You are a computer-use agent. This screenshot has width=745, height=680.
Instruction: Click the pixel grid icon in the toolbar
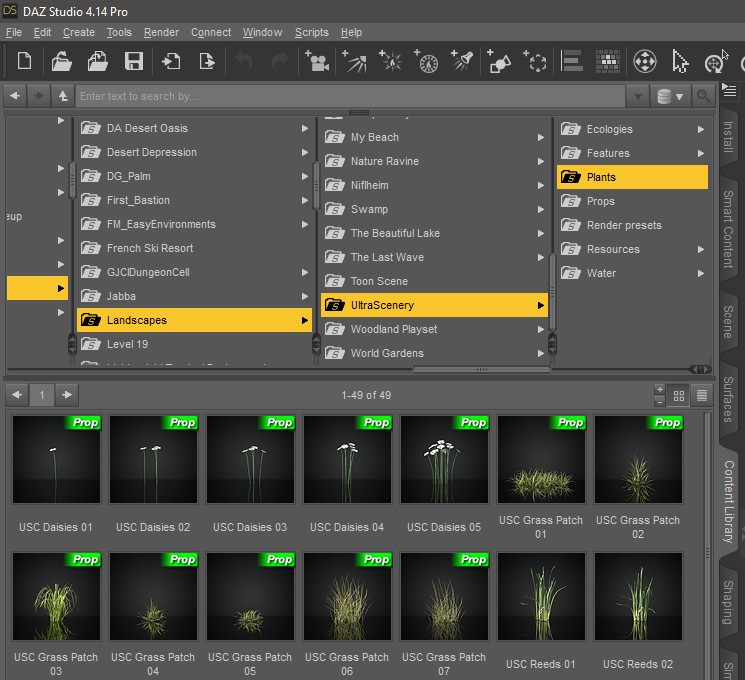tap(608, 61)
